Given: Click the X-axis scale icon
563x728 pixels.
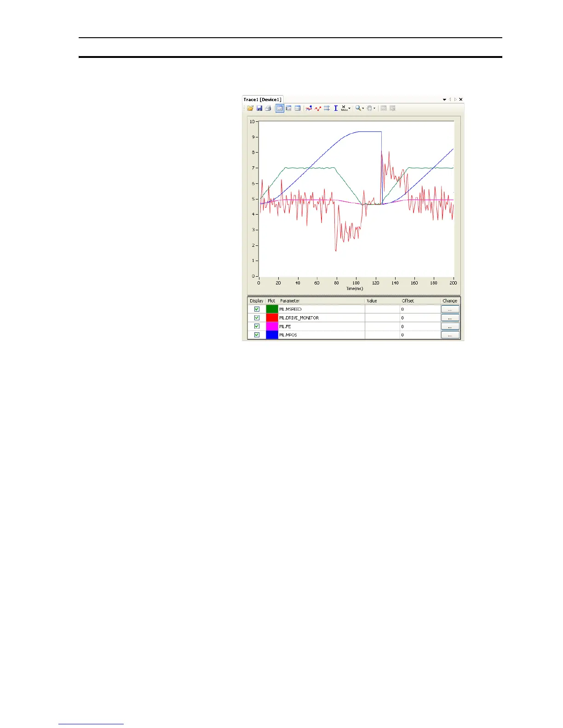Looking at the screenshot, I should (x=344, y=108).
